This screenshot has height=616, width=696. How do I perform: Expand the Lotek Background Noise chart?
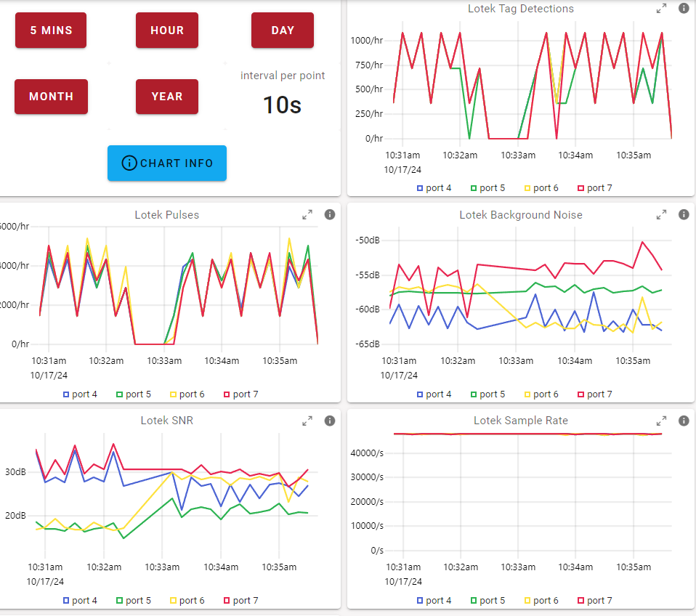[x=661, y=214]
